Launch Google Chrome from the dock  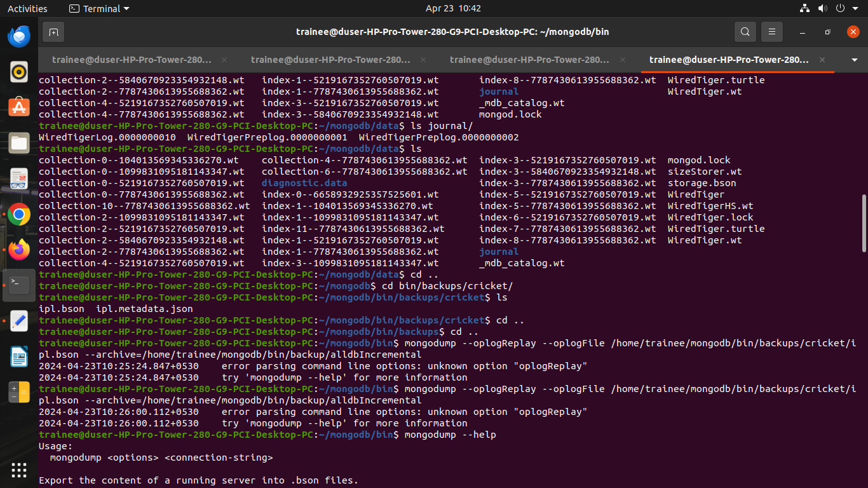pos(19,215)
